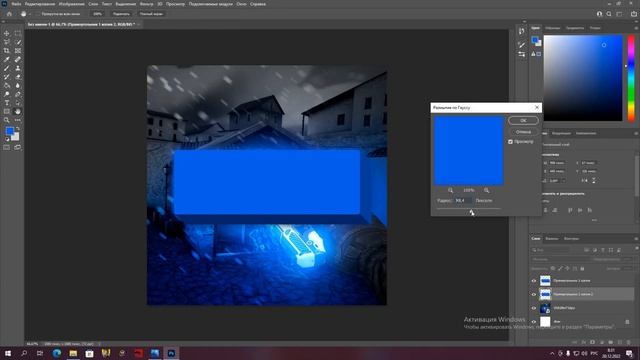The width and height of the screenshot is (640, 360).
Task: Click lock all icon in Layers panel
Action: click(582, 269)
